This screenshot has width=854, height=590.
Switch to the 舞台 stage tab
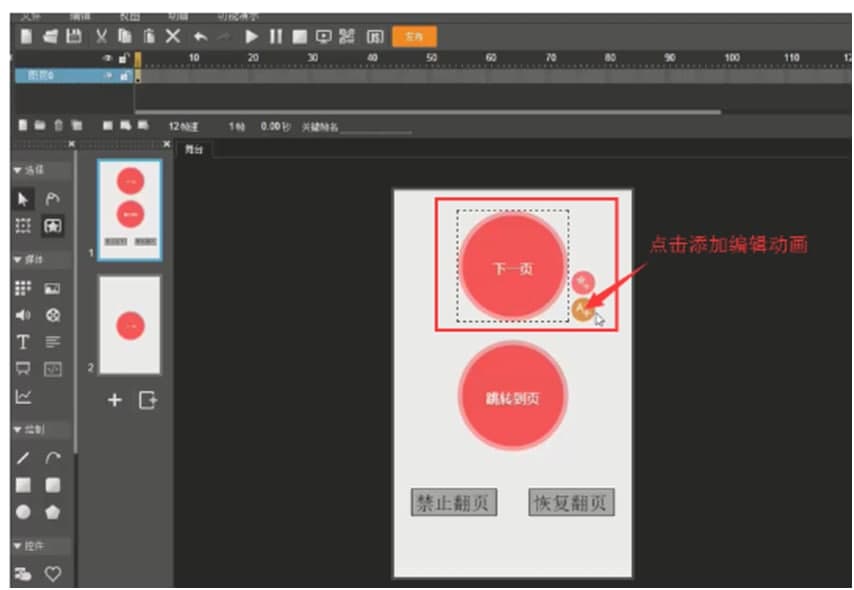[x=193, y=148]
